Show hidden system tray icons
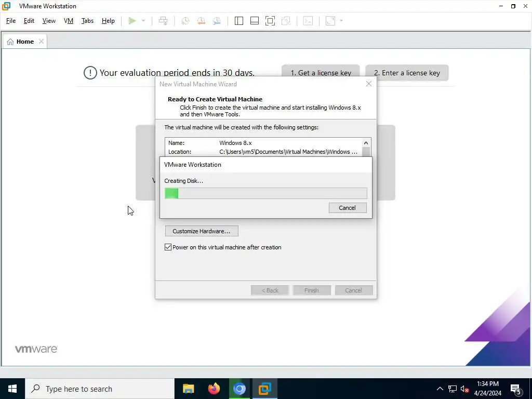The width and height of the screenshot is (532, 399). point(440,389)
